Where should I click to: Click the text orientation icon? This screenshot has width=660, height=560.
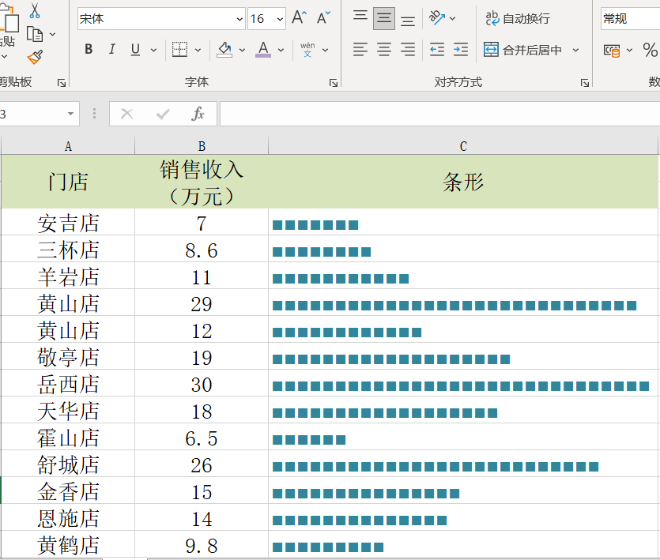pyautogui.click(x=437, y=18)
